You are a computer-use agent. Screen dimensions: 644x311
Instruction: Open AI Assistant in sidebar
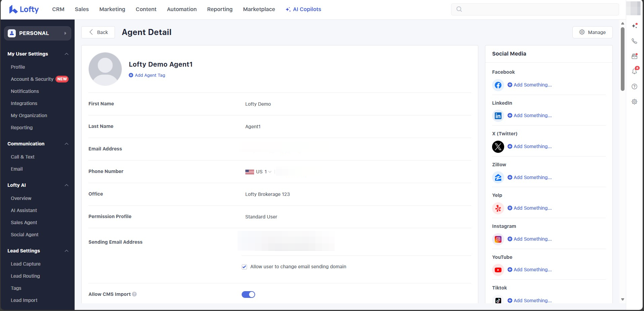click(x=24, y=210)
